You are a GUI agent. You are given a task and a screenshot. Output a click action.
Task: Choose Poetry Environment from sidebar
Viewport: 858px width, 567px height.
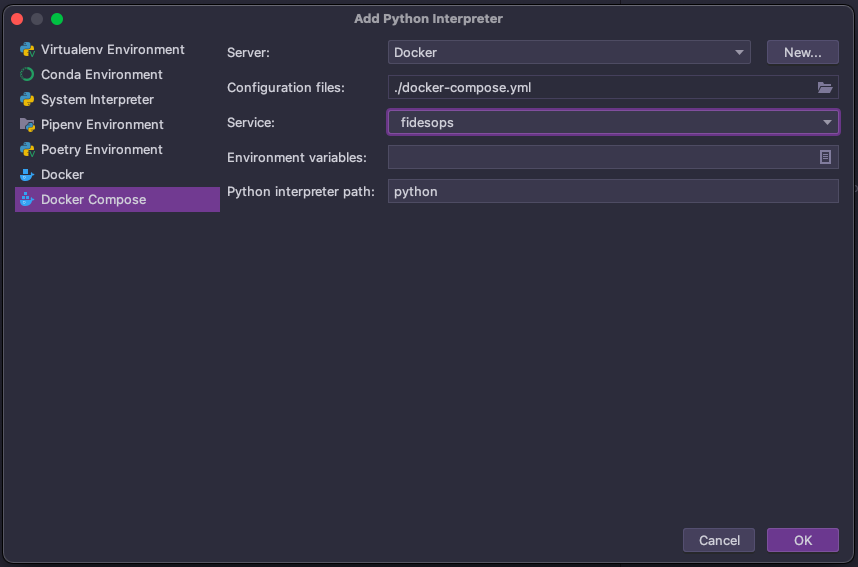coord(101,150)
